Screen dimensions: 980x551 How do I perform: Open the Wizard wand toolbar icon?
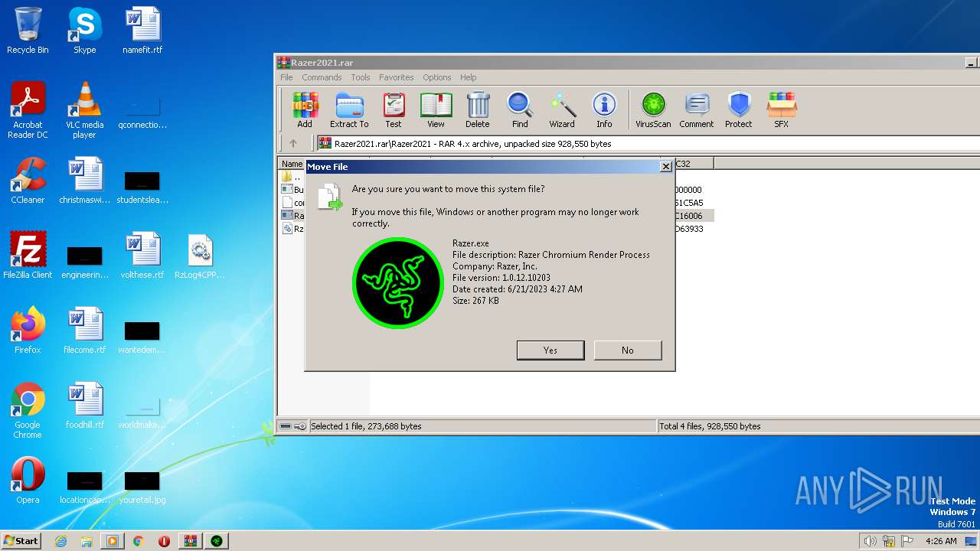(x=562, y=110)
